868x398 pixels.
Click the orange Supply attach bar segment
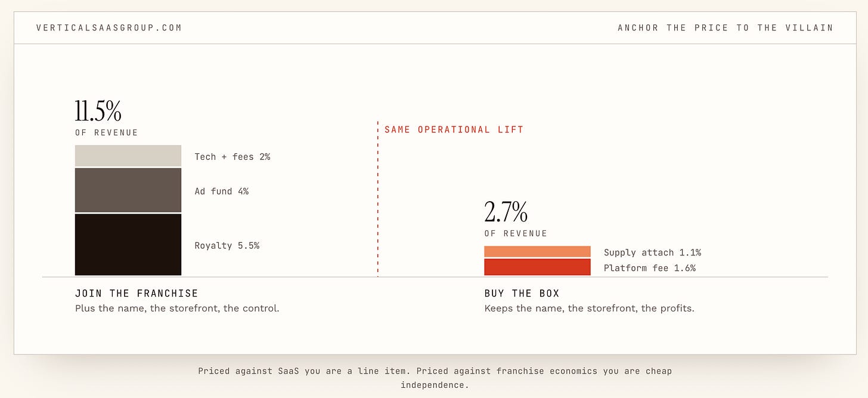click(537, 252)
